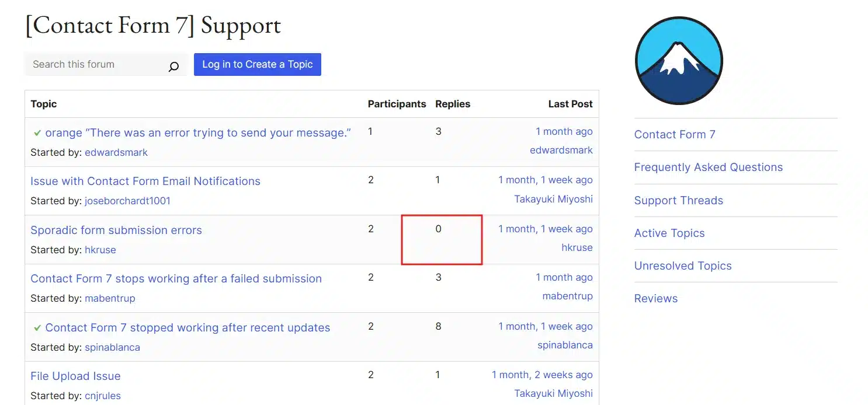Open Support Threads sidebar link
Viewport: 868px width, 405px height.
[x=679, y=200]
